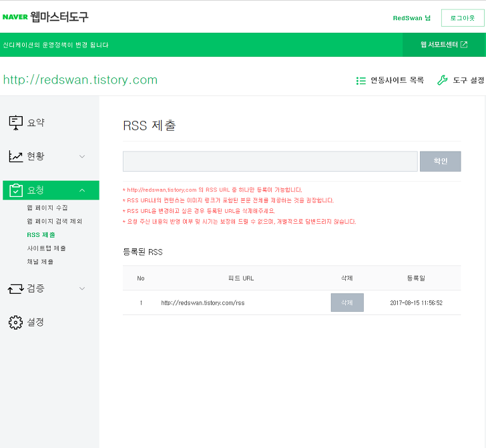Click the 피드 URL column header
486x448 pixels.
(241, 278)
